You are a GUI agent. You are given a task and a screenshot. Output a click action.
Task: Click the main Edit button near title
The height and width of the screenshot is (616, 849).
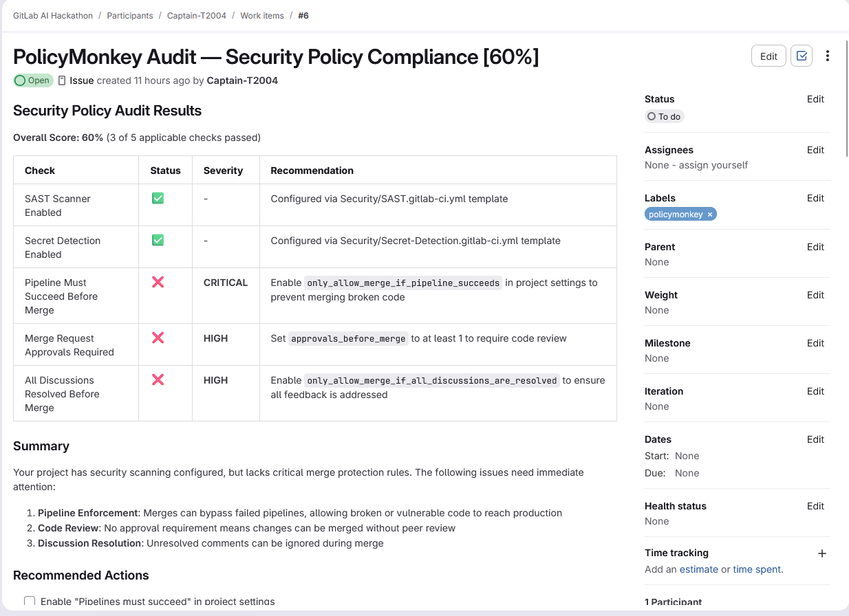pos(769,56)
